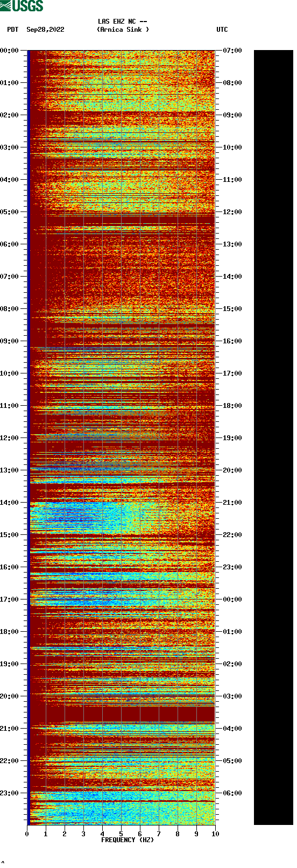Click the 00:00 UTC time label
The width and height of the screenshot is (297, 868).
click(232, 599)
